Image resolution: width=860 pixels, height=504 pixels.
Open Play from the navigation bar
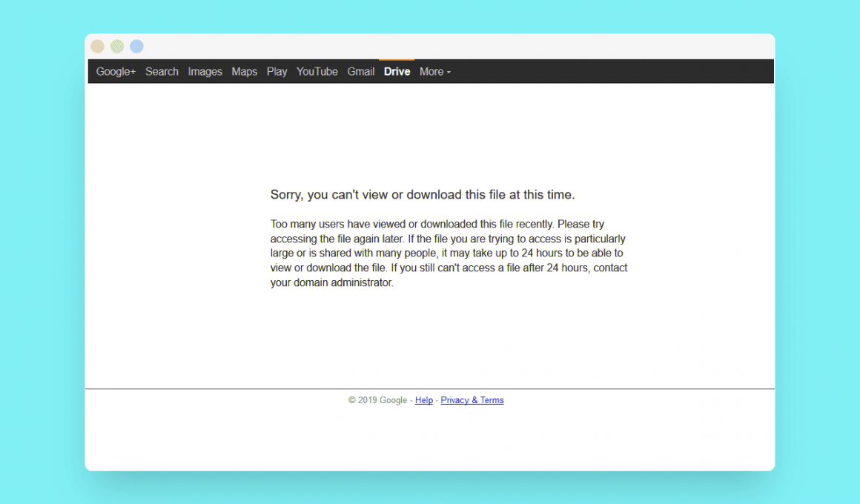[277, 71]
